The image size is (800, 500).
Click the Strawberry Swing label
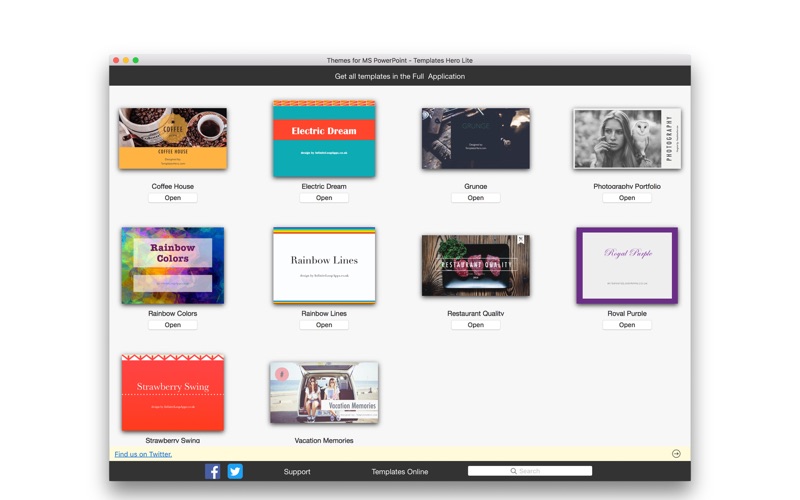[172, 440]
